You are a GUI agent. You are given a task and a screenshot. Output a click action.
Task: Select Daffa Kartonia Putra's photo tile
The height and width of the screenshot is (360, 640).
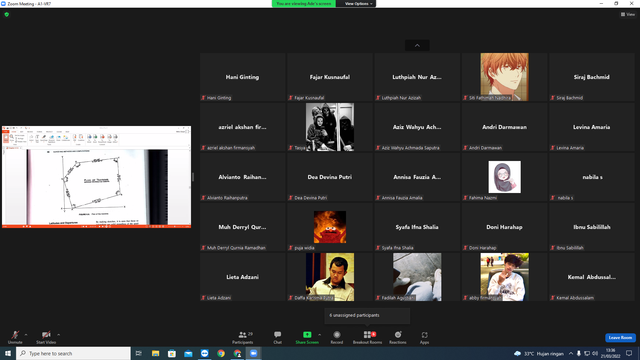click(x=330, y=277)
